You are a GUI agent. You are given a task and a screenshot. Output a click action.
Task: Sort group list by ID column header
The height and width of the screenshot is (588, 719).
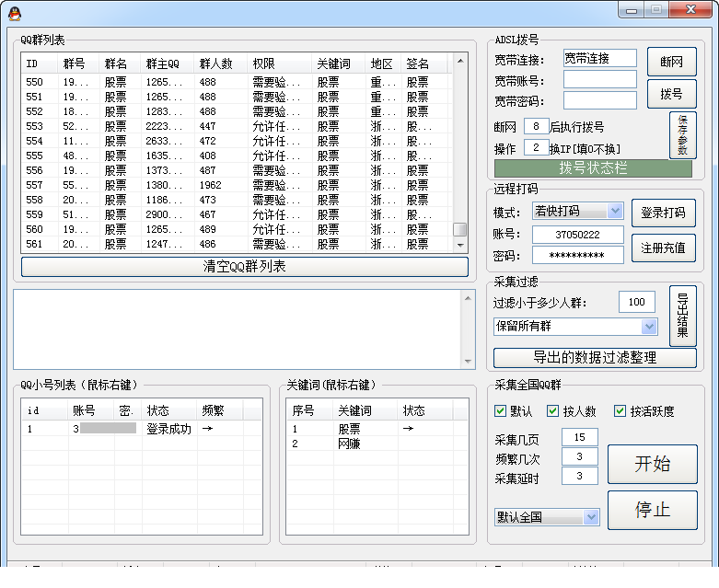tap(40, 63)
